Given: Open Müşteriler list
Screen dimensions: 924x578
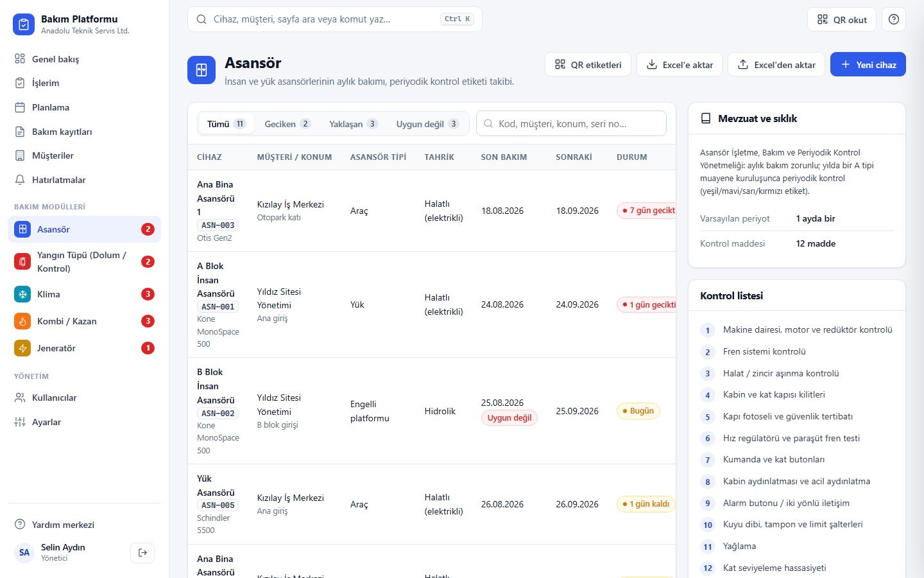Looking at the screenshot, I should pos(84,155).
